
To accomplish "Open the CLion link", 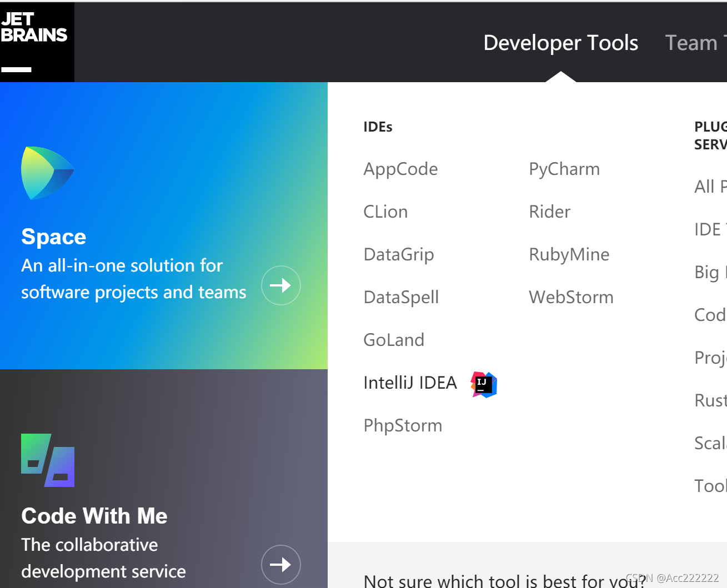I will [x=385, y=212].
